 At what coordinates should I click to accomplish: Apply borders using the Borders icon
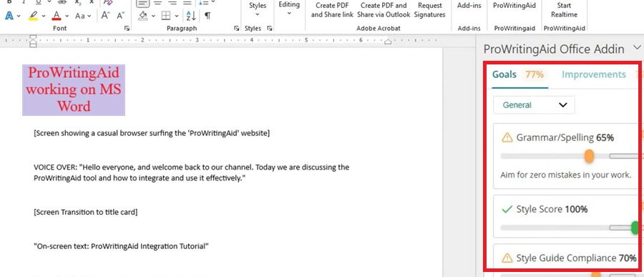166,16
